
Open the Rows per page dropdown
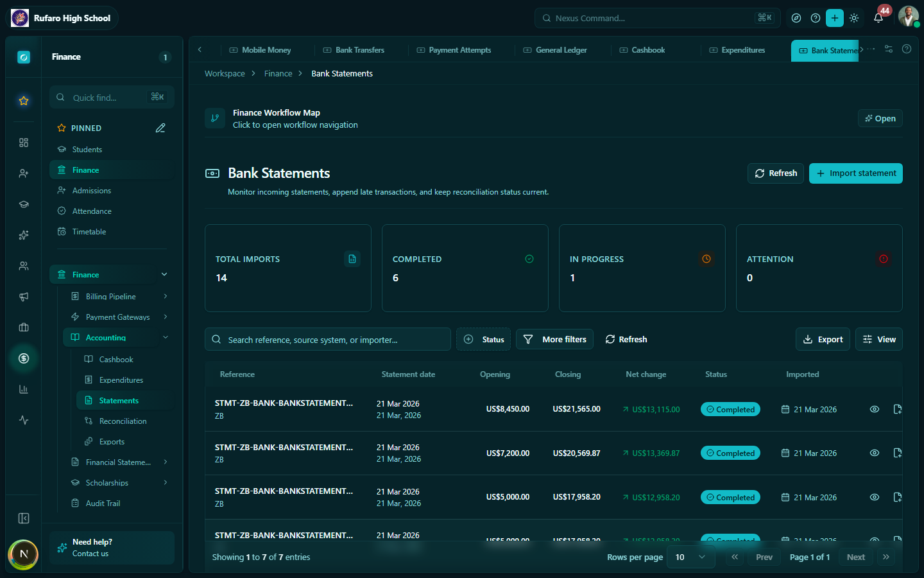click(x=691, y=557)
